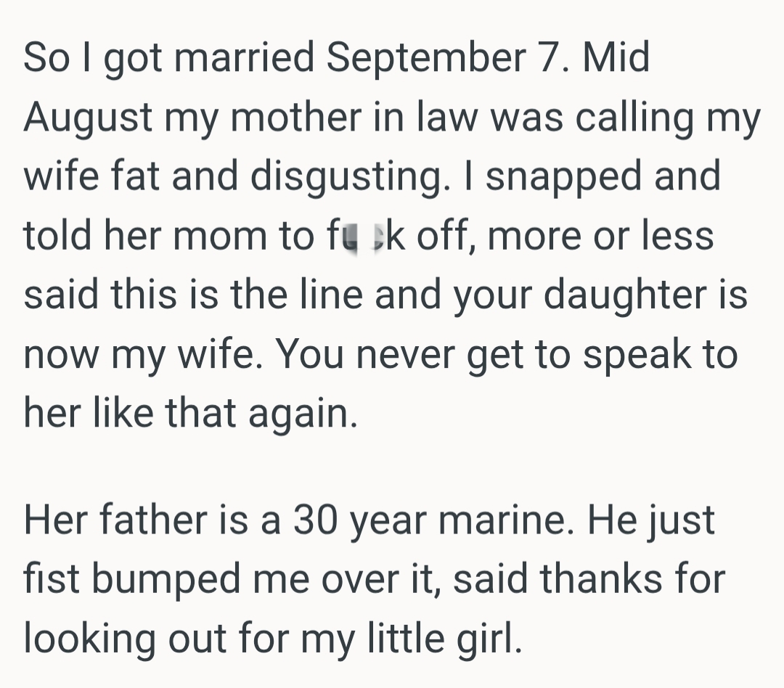Click the word "never"
The width and height of the screenshot is (784, 688).
406,354
